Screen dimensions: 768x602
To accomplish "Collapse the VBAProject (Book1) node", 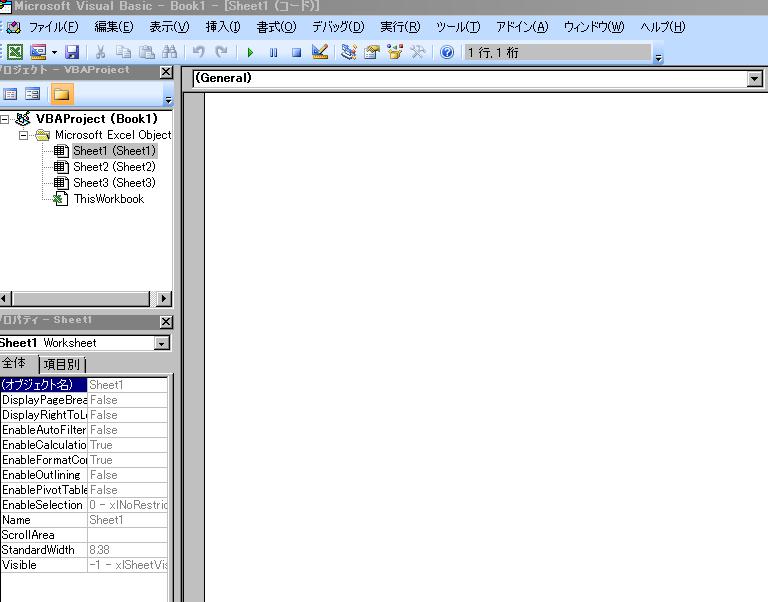I will 4,119.
